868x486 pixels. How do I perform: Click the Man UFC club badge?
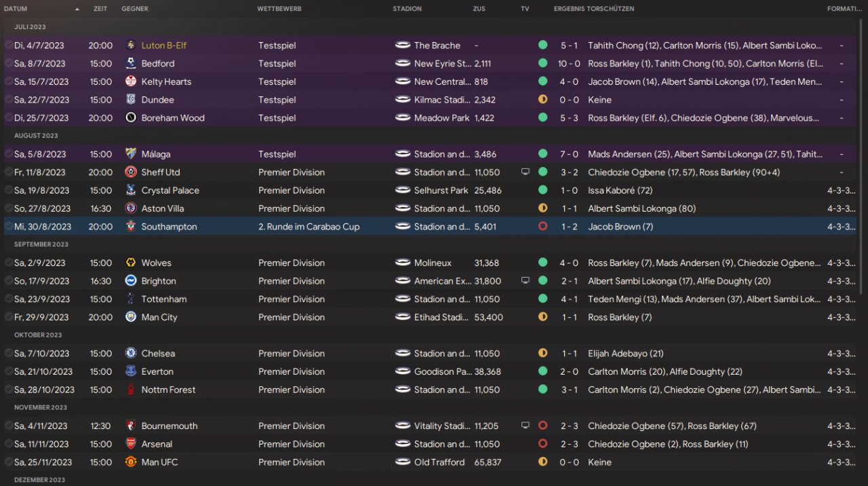coord(131,462)
